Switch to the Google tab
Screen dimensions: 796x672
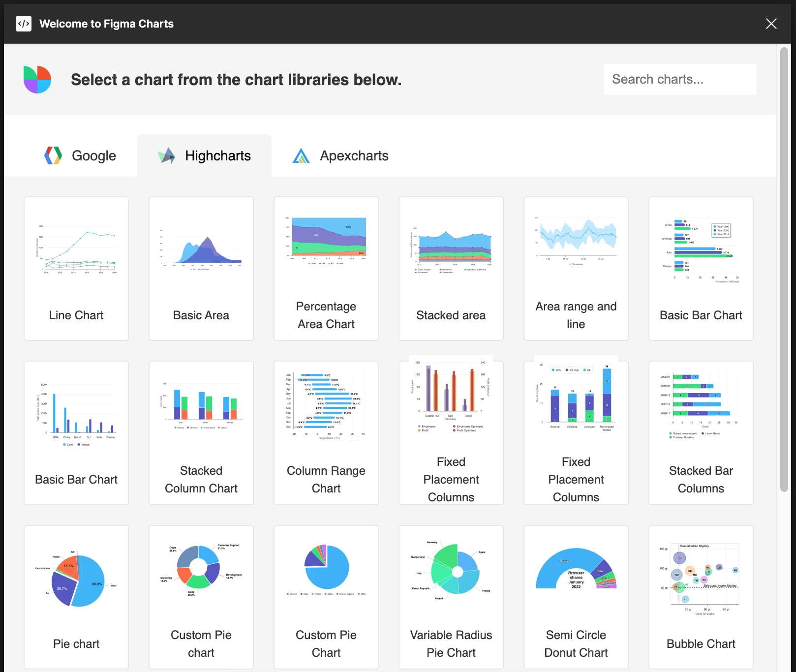(x=80, y=155)
